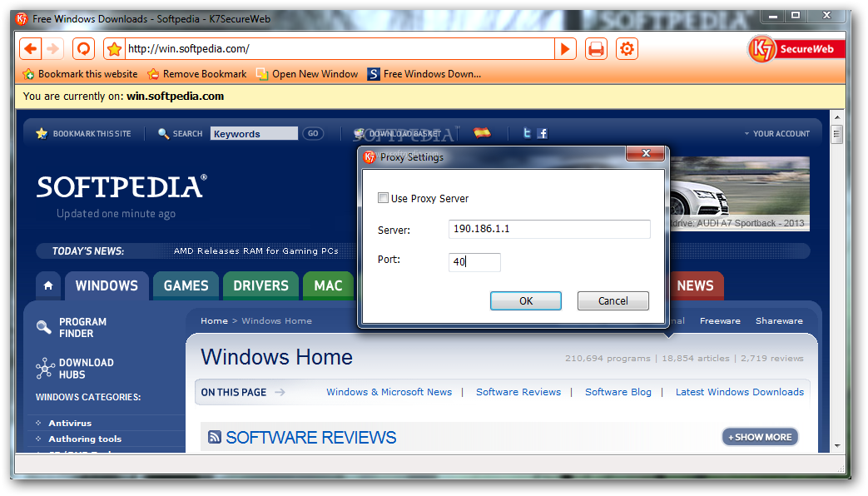Screen dimensions: 868x496
Task: Click the vertical scrollbar thumb
Action: click(837, 134)
